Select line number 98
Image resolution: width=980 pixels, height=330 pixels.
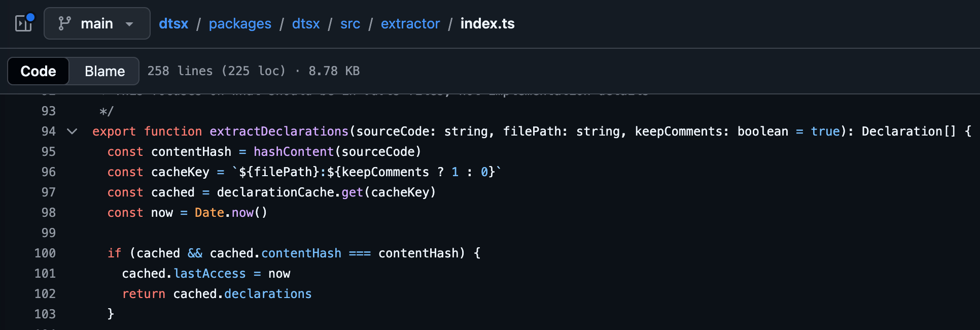[49, 213]
